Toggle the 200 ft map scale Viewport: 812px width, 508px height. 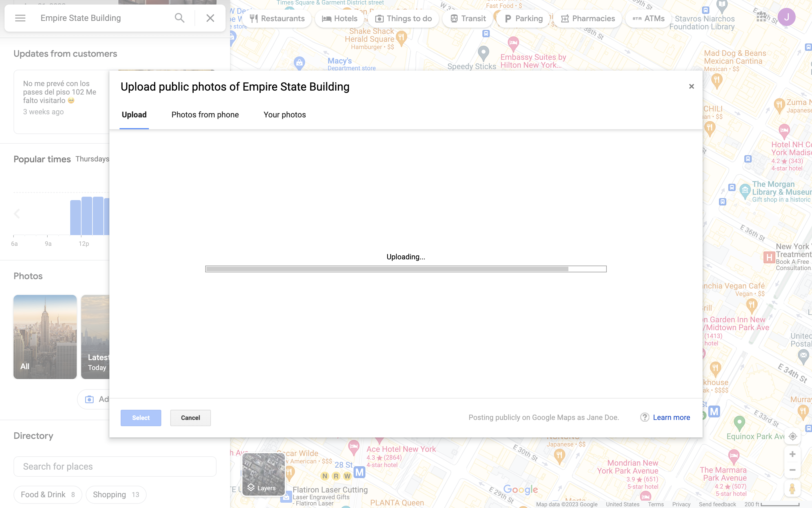click(x=772, y=504)
